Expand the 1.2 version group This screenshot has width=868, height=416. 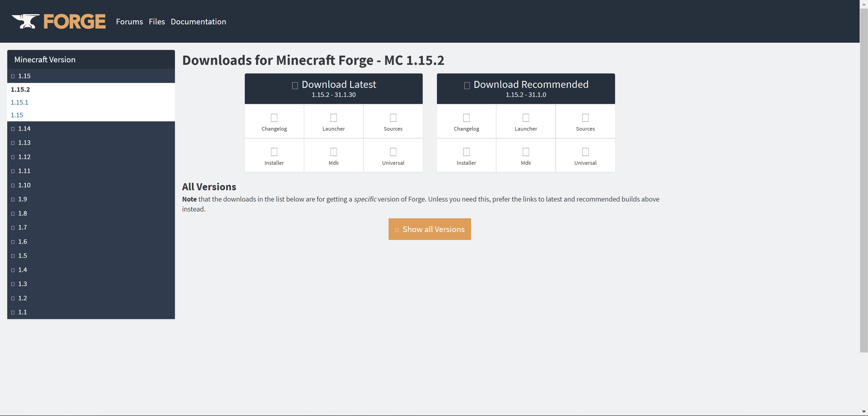pyautogui.click(x=91, y=298)
